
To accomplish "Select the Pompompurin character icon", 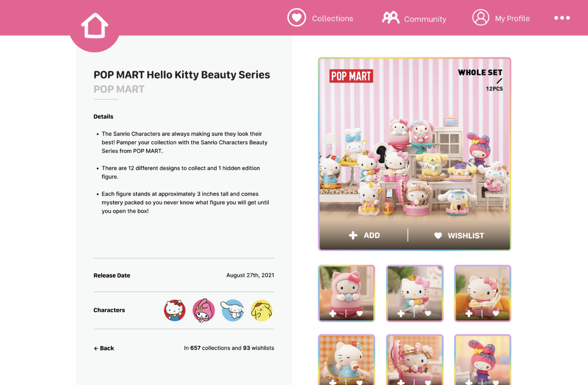I will click(x=262, y=310).
